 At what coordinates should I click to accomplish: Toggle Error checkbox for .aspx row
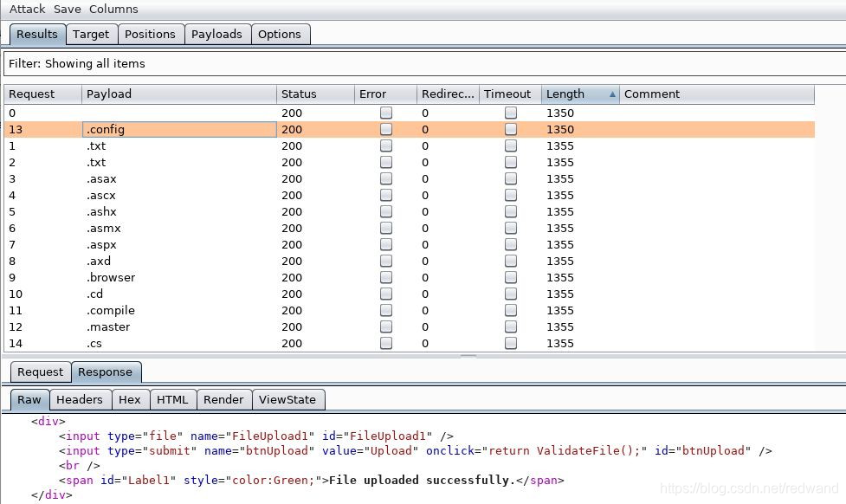(x=386, y=244)
